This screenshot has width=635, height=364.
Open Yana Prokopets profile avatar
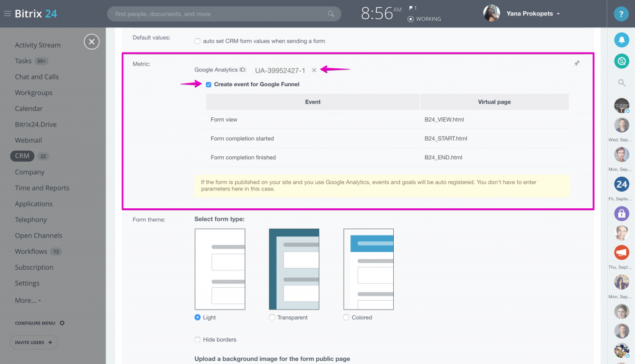(491, 14)
